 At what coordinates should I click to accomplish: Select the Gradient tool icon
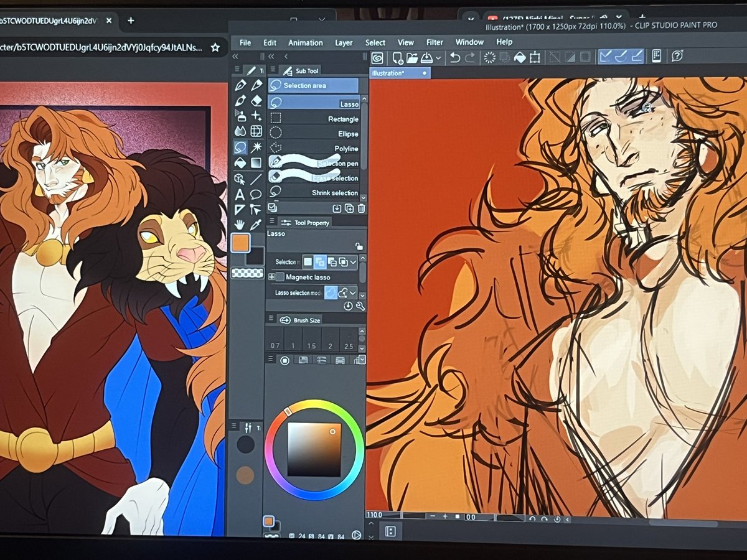(256, 163)
